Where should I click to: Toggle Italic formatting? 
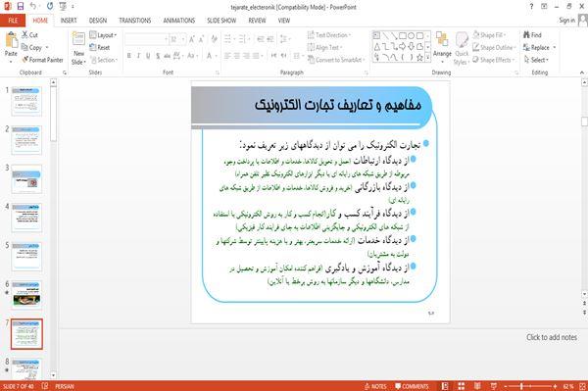pos(139,56)
